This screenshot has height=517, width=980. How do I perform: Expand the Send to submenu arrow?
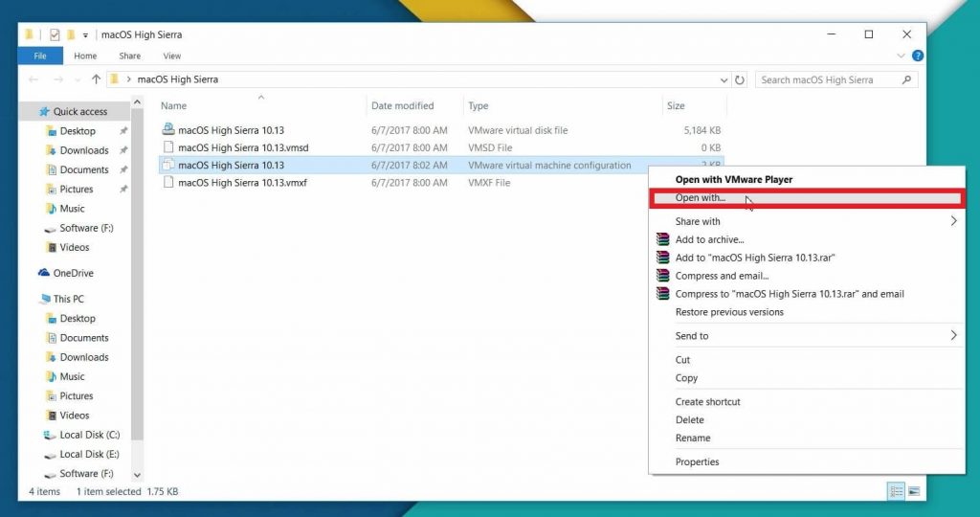click(954, 335)
